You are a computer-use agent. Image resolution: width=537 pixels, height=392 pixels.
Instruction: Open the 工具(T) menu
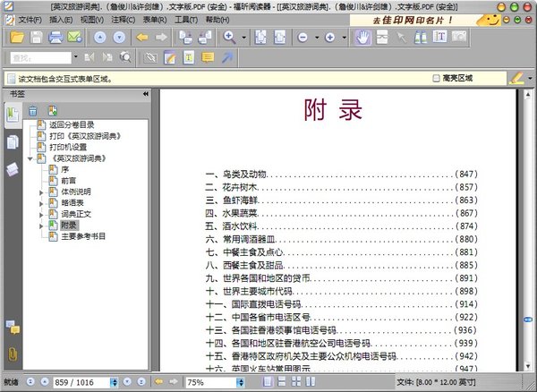point(186,20)
